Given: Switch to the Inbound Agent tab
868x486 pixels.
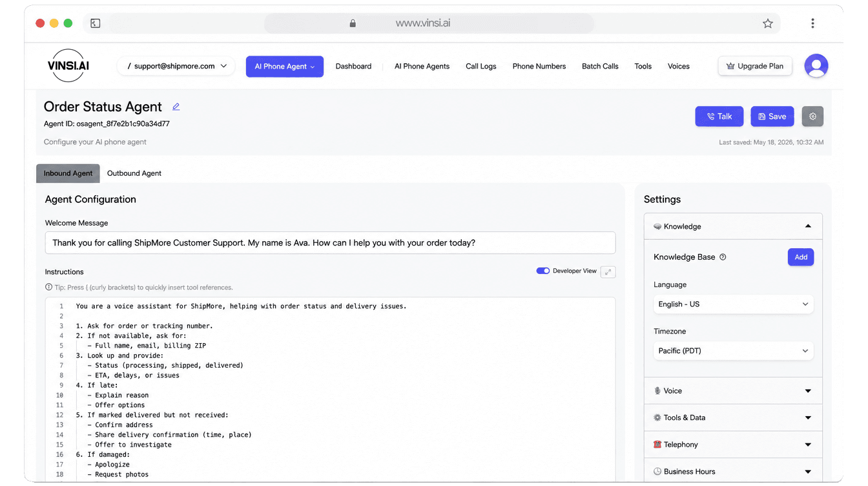Looking at the screenshot, I should 68,173.
